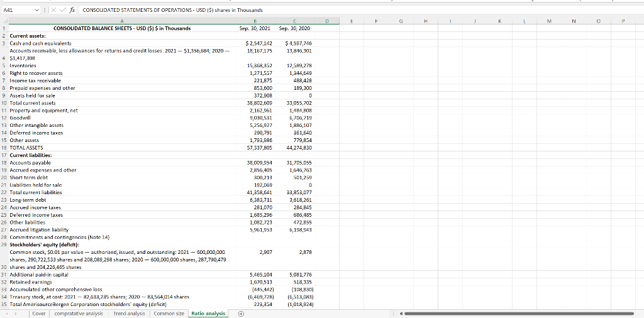Select the 'Accumulated other comprehensive loss' cell
This screenshot has width=644, height=318.
(121, 289)
